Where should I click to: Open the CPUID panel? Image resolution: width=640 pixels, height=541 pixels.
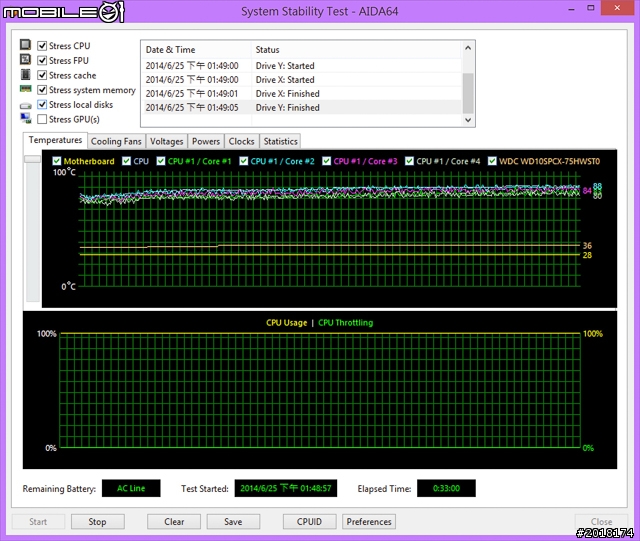309,522
